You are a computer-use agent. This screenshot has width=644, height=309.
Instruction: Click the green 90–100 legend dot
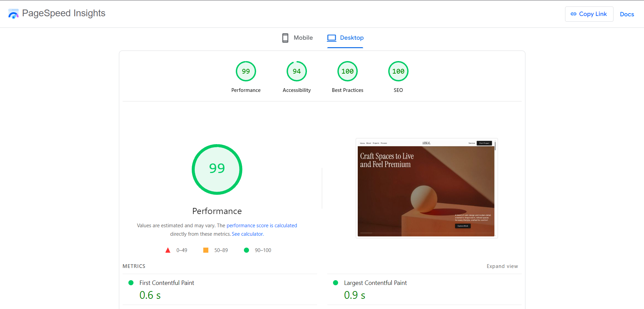tap(246, 250)
